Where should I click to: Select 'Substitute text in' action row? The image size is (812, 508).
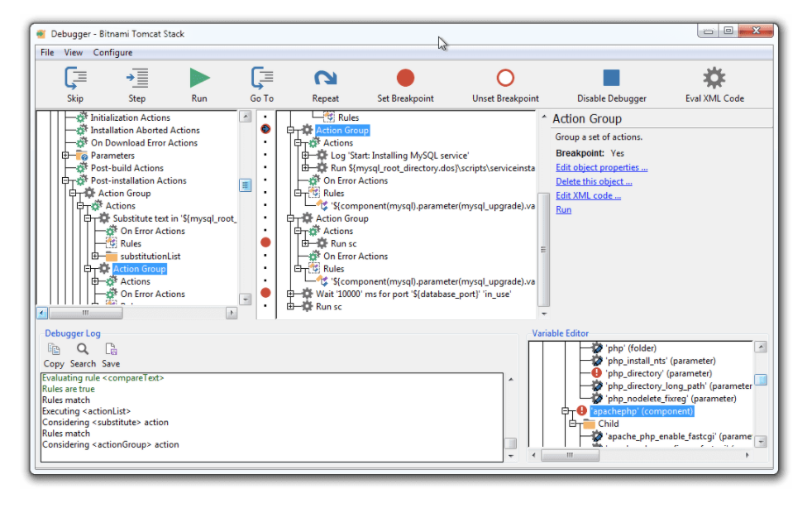click(x=174, y=218)
